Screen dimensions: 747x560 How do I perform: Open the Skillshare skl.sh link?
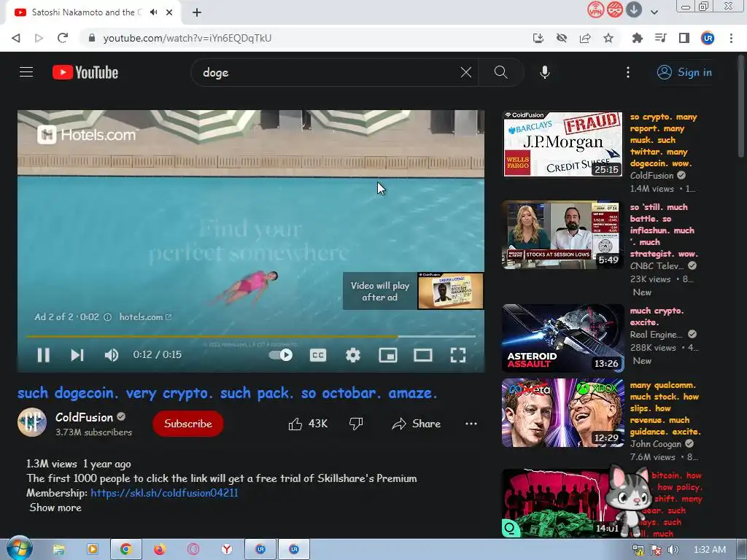(164, 493)
